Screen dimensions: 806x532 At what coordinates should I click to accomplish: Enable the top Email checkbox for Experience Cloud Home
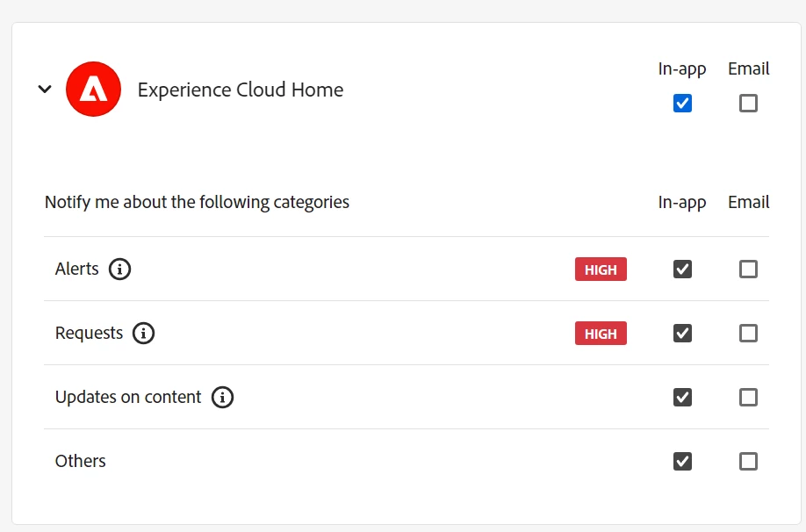coord(748,104)
